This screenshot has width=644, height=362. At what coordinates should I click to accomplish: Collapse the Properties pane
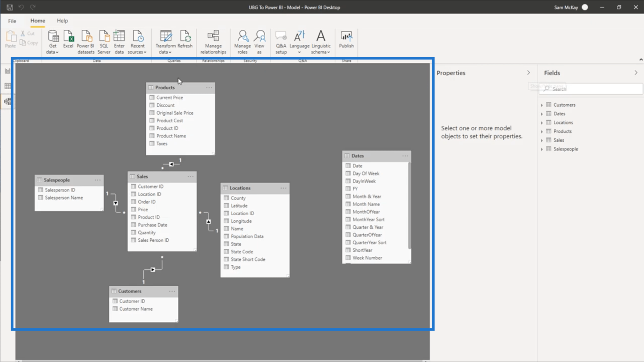pyautogui.click(x=529, y=73)
